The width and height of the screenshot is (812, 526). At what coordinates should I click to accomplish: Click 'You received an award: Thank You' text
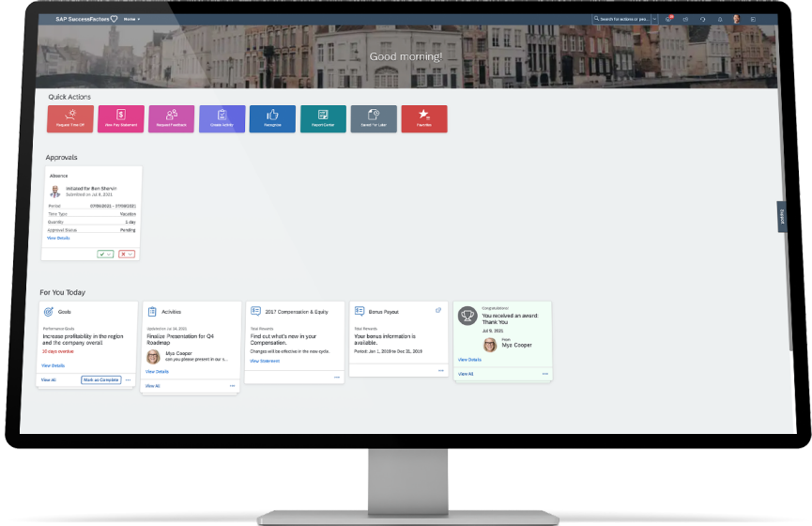(510, 318)
